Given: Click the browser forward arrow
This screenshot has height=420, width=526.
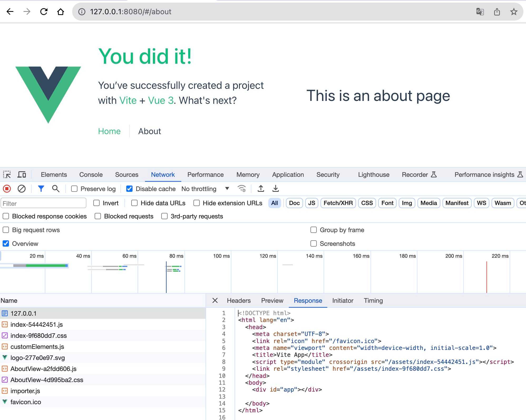Looking at the screenshot, I should tap(27, 12).
